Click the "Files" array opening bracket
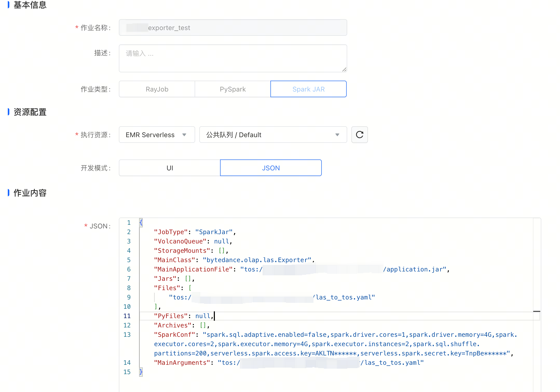Image resolution: width=560 pixels, height=392 pixels. 190,288
